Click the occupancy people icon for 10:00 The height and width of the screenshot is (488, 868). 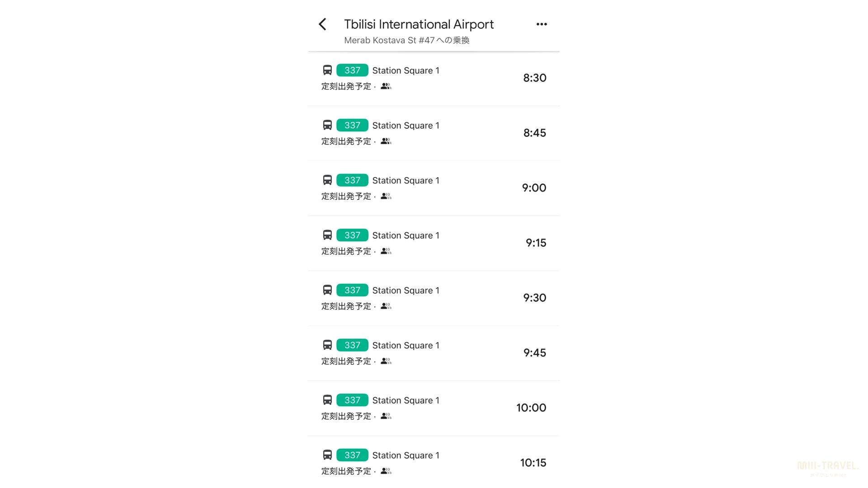(386, 416)
